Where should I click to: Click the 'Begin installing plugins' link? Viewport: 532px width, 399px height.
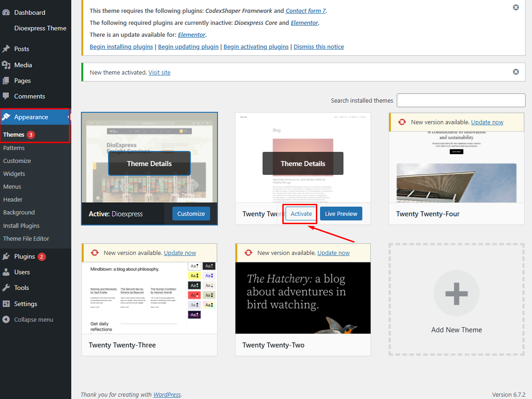121,46
